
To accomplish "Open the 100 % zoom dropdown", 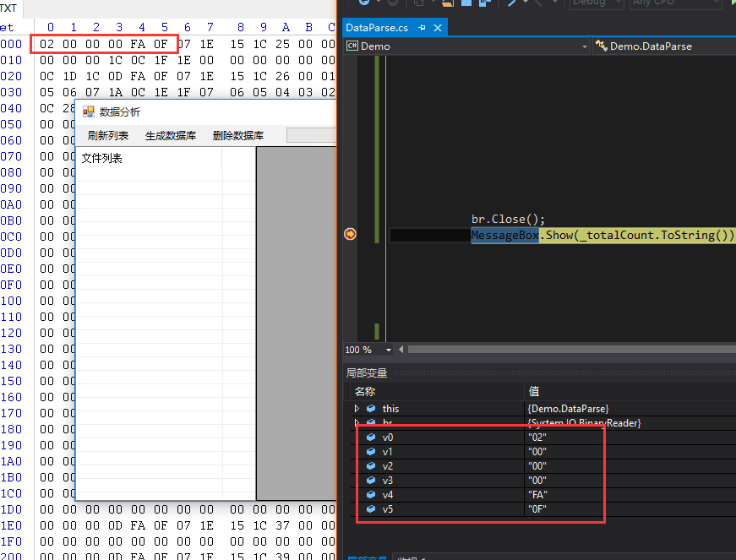I will click(389, 350).
